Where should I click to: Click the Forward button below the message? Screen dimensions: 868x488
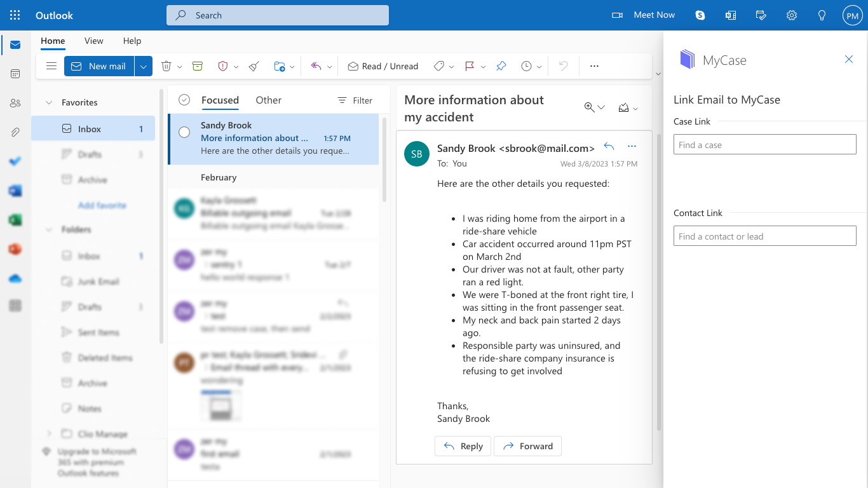(x=527, y=446)
